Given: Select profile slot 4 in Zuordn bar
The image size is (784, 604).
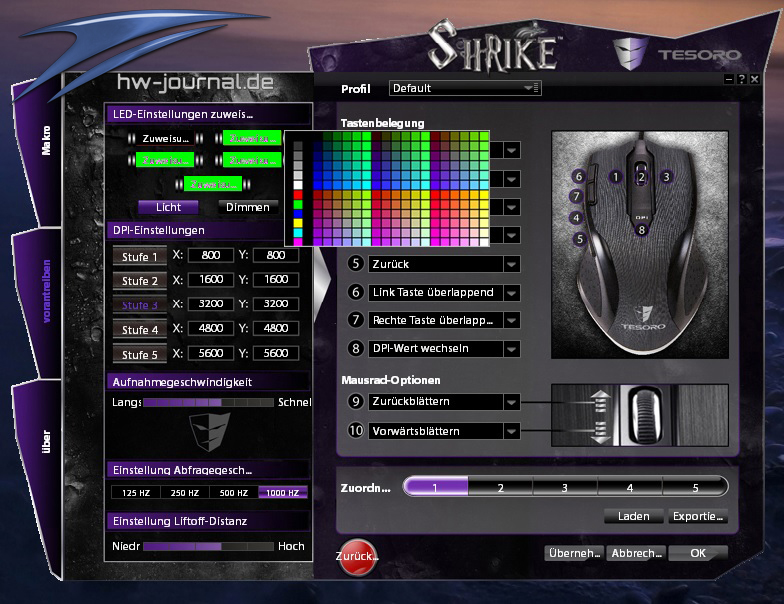Looking at the screenshot, I should (630, 486).
